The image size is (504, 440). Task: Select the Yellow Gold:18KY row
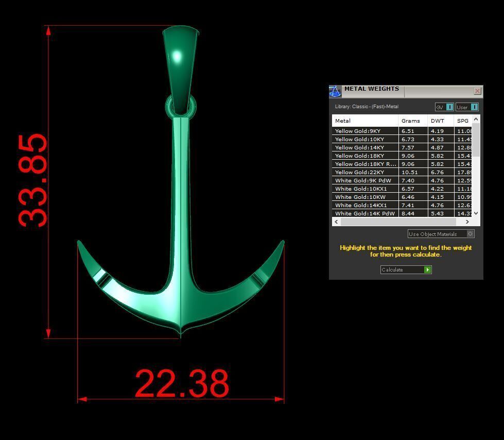coord(402,156)
